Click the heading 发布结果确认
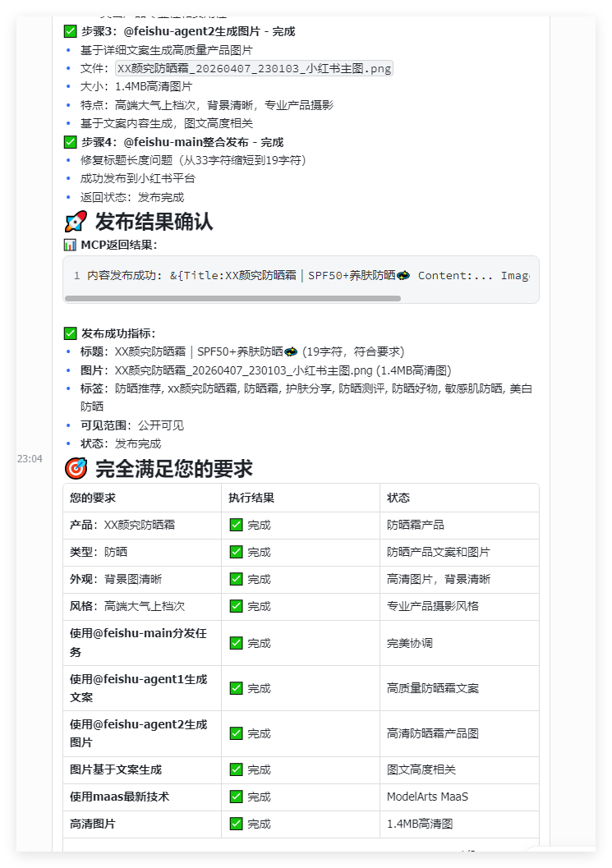This screenshot has height=868, width=612. coord(154,222)
